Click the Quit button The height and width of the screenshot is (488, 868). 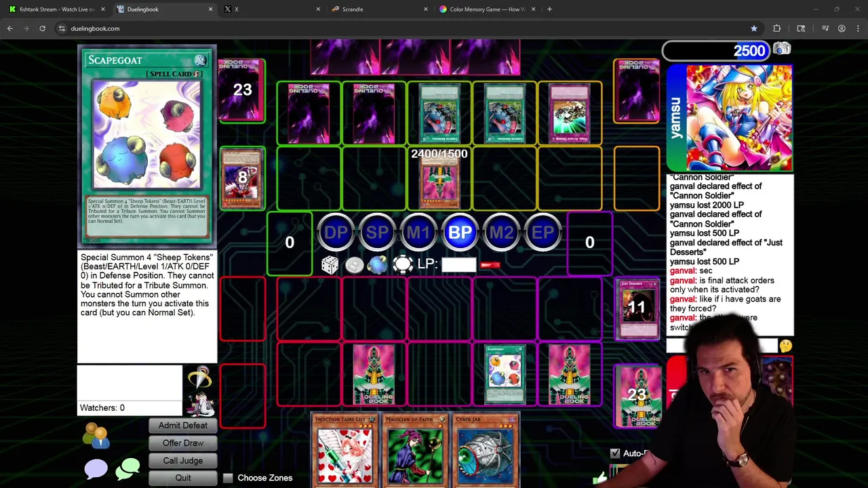(182, 478)
